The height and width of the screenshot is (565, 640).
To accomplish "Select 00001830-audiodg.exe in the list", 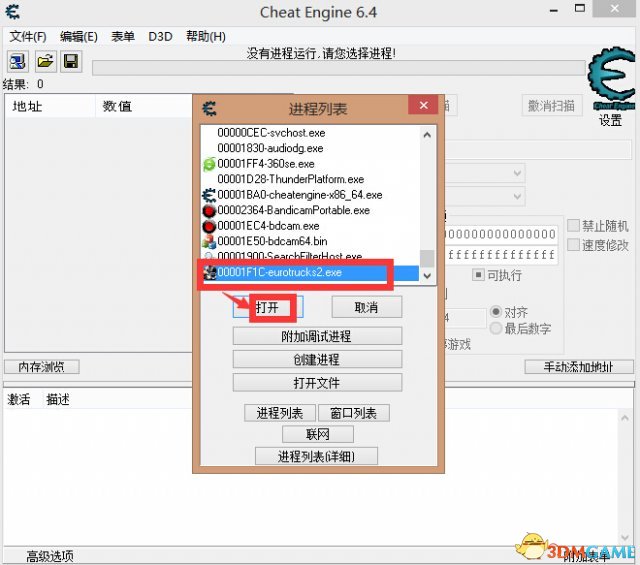I will click(x=310, y=149).
